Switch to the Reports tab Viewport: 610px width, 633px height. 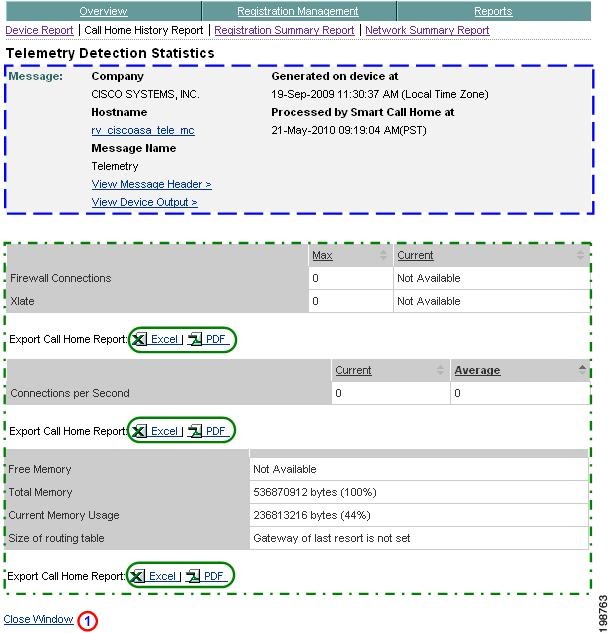pos(493,11)
